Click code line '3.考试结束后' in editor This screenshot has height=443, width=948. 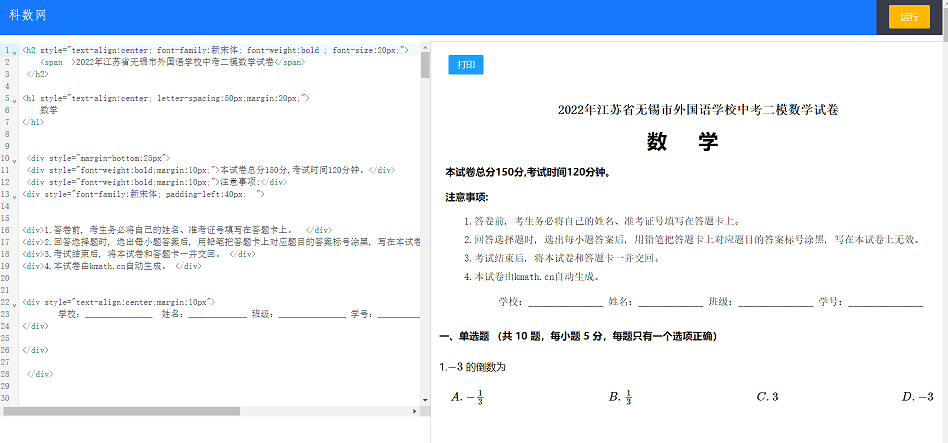(x=138, y=254)
